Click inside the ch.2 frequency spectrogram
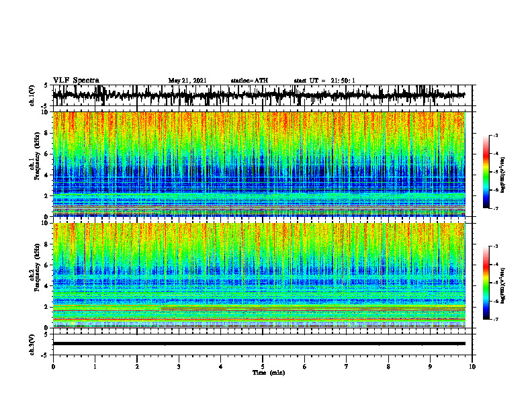Screen dimensions: 532x411 coord(259,275)
